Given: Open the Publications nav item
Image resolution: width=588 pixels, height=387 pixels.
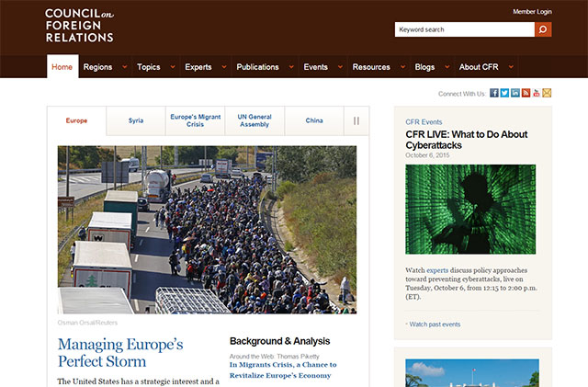Looking at the screenshot, I should (257, 67).
